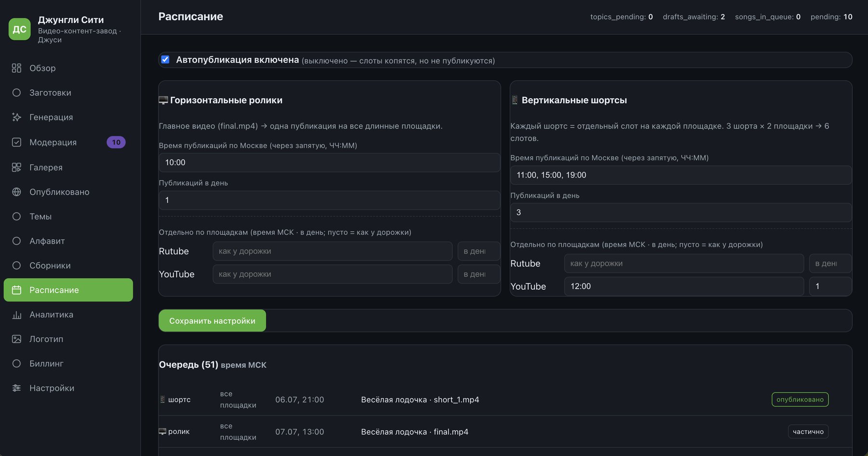Click the pending: 10 counter
868x456 pixels.
831,17
